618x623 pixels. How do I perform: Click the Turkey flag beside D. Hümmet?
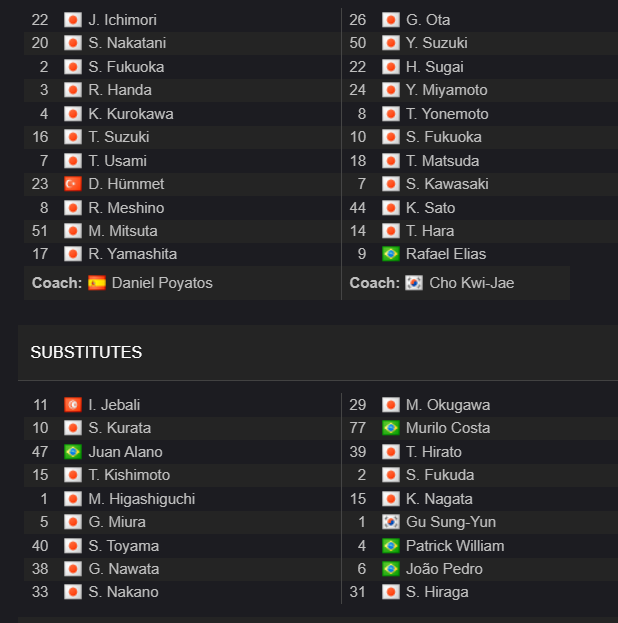point(73,184)
